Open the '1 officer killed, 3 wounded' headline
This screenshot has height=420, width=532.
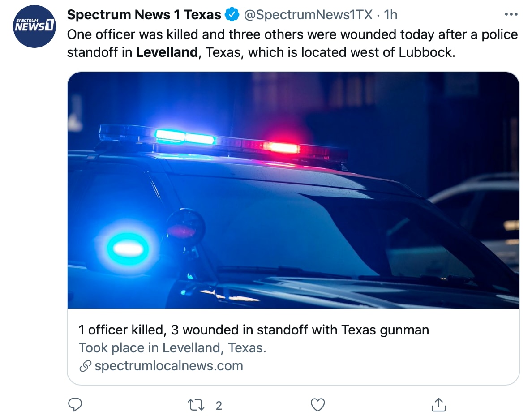[x=253, y=330]
